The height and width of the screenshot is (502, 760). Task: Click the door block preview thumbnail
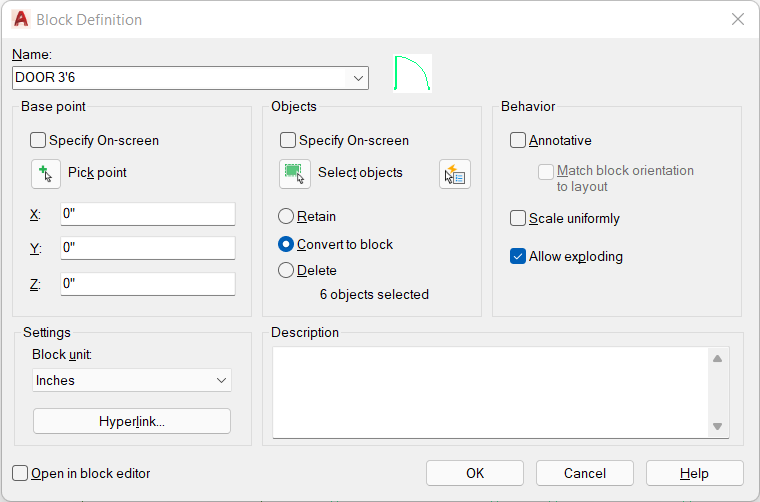(x=412, y=73)
